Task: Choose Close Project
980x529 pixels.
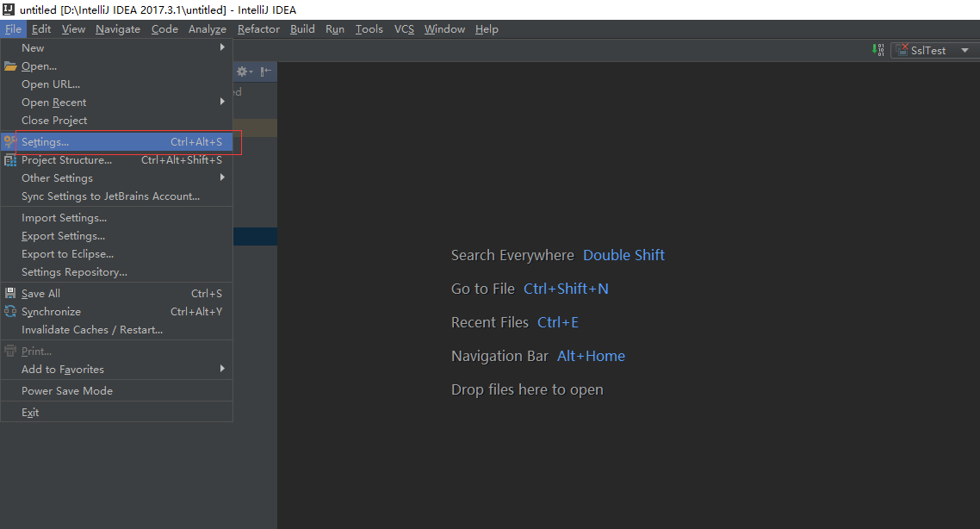Action: click(x=117, y=121)
